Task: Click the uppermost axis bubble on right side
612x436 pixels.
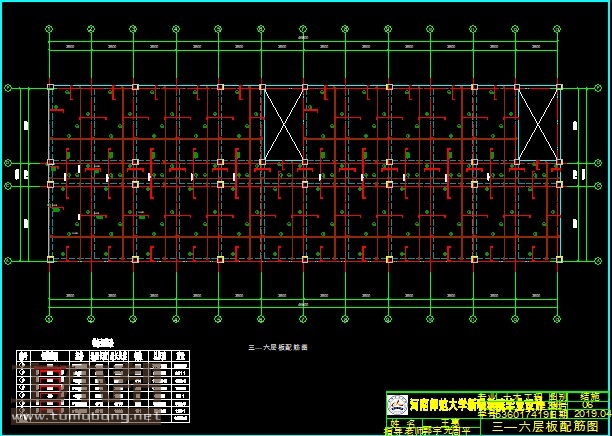Action: (x=600, y=88)
